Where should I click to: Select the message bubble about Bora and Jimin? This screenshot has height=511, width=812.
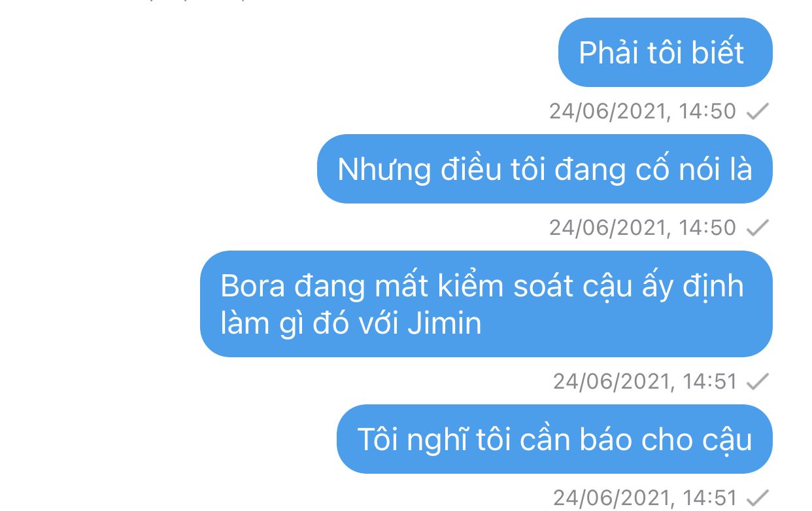486,304
